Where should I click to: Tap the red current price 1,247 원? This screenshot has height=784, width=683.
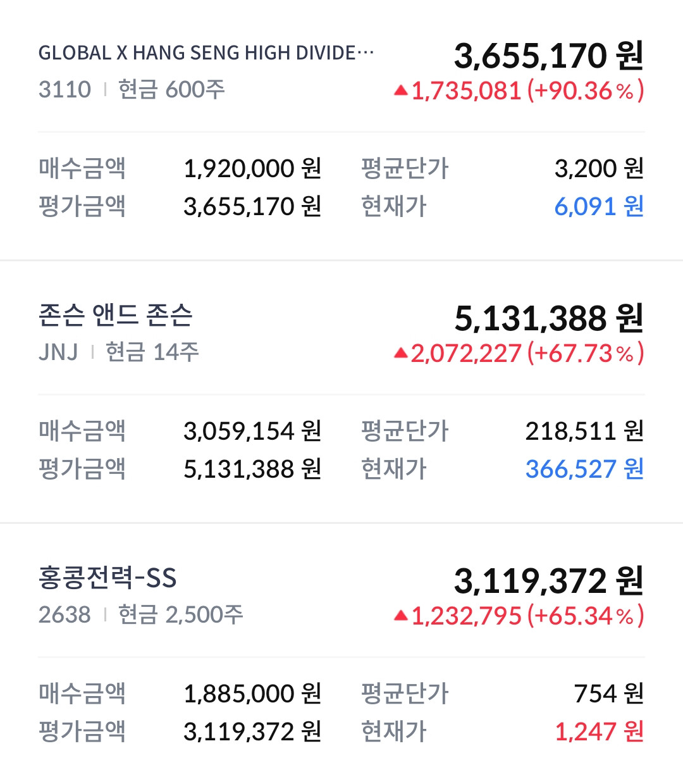click(598, 731)
